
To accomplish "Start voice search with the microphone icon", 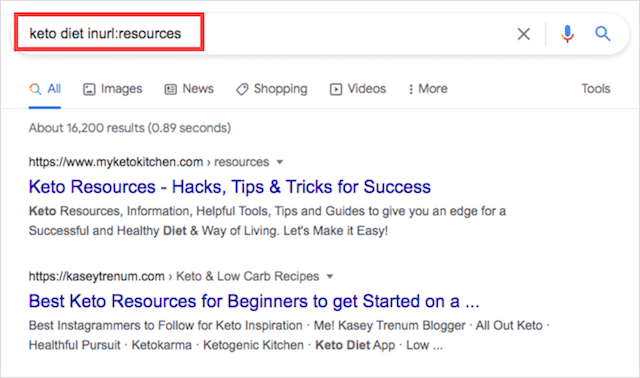I will click(567, 34).
